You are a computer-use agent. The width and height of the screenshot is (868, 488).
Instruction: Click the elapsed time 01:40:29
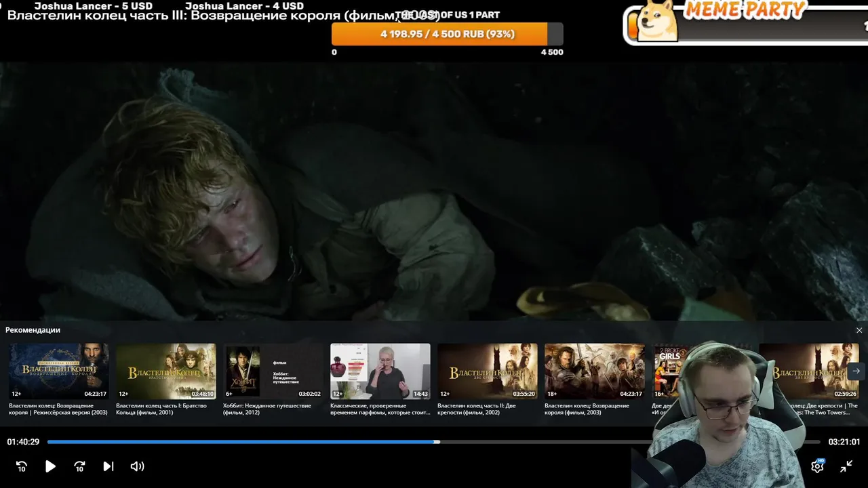(23, 442)
